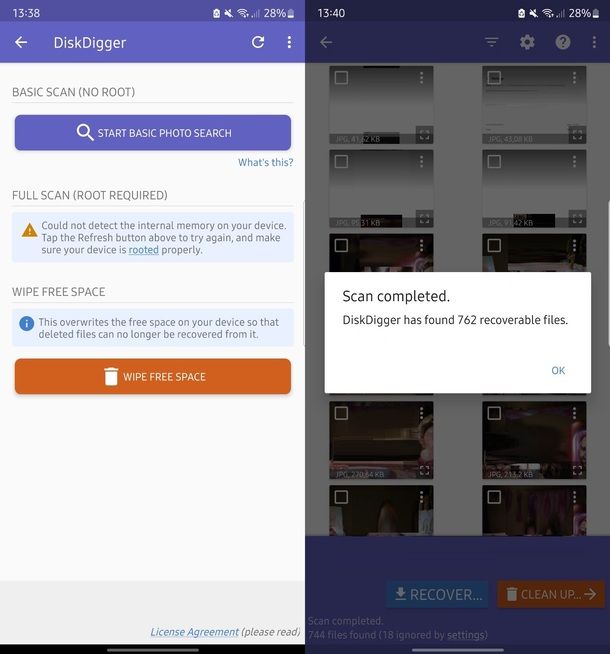Follow the "rooted" link in the warning
Viewport: 610px width, 654px height.
(x=143, y=250)
